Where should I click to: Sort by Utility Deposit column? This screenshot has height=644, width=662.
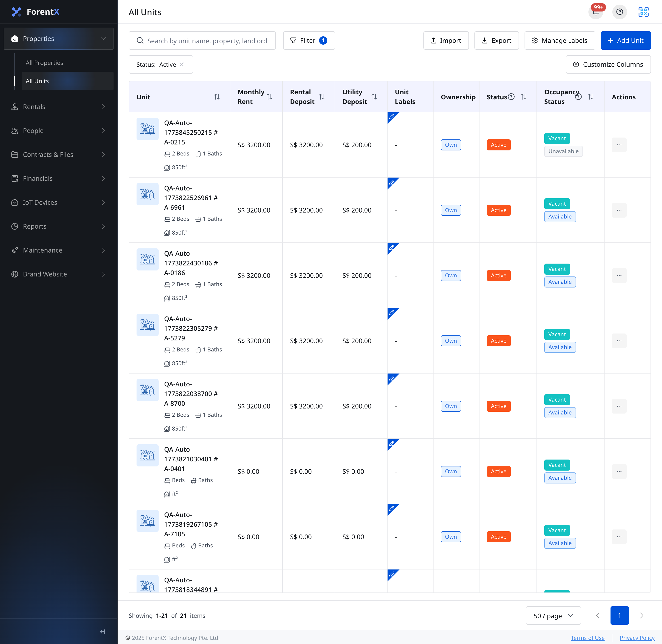(374, 97)
